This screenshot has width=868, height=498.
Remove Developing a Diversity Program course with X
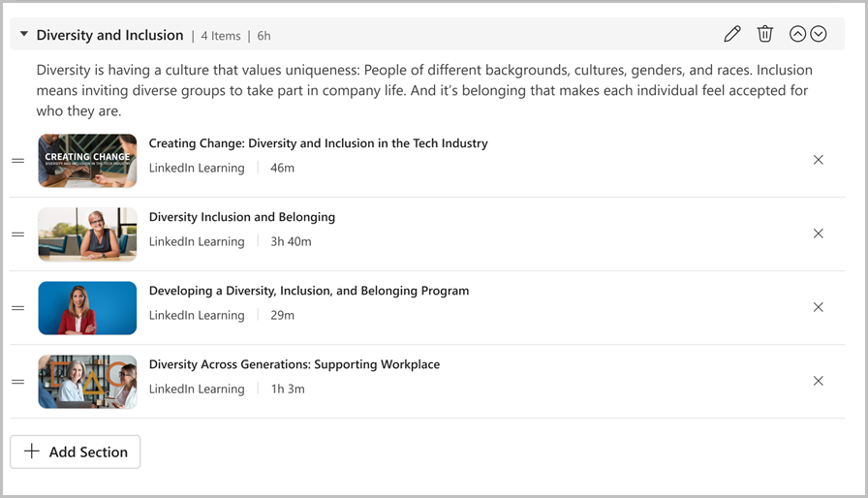click(x=819, y=307)
